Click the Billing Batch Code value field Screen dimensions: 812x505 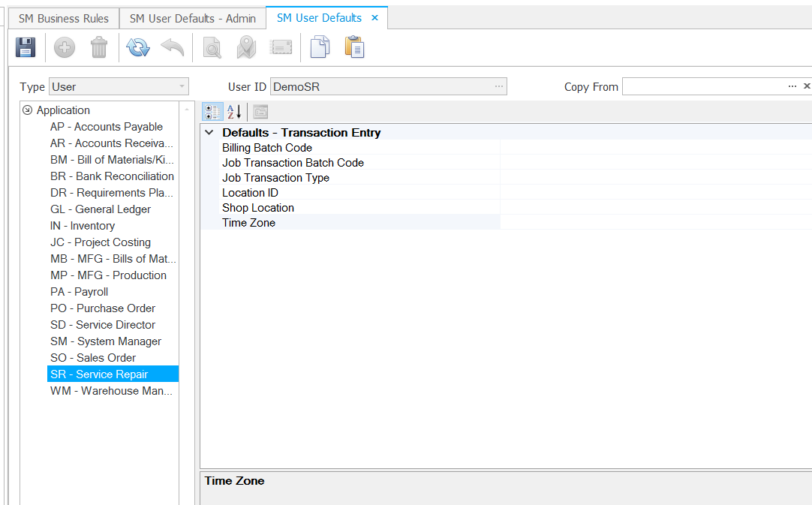pyautogui.click(x=654, y=148)
